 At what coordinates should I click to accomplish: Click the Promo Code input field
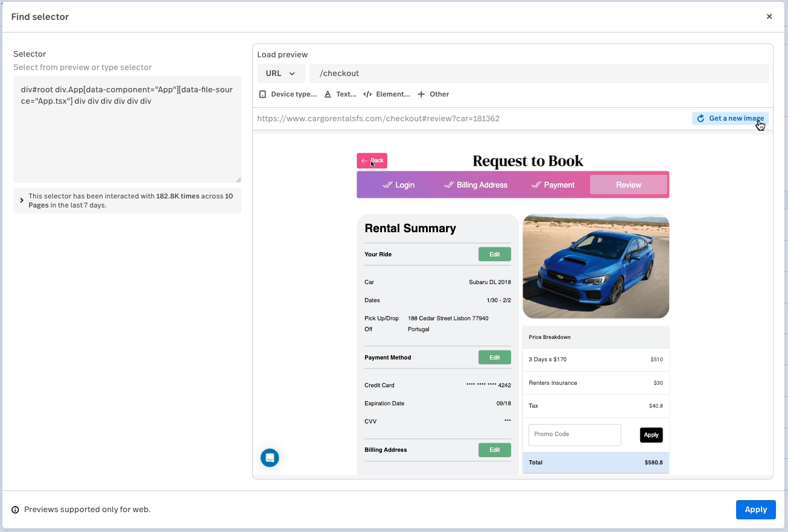(574, 435)
